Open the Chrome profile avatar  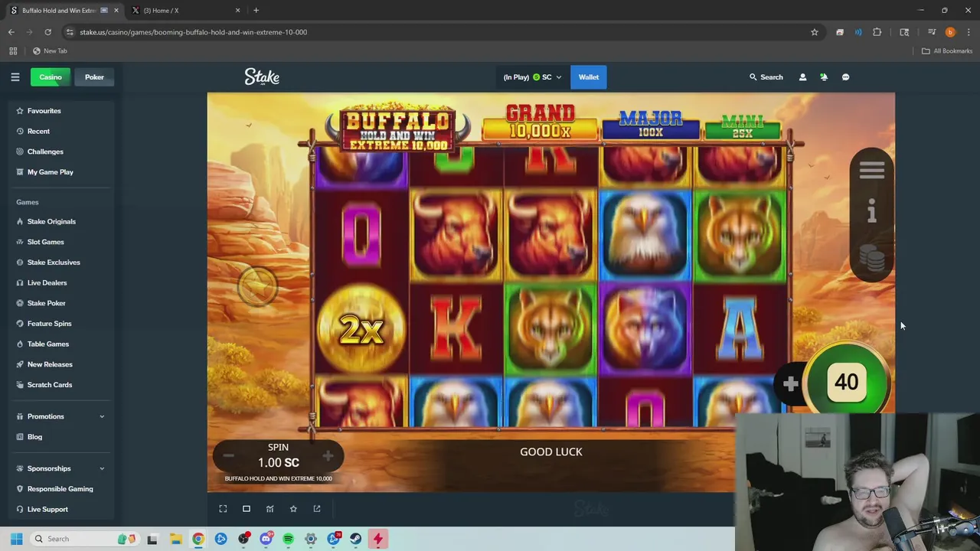(950, 32)
